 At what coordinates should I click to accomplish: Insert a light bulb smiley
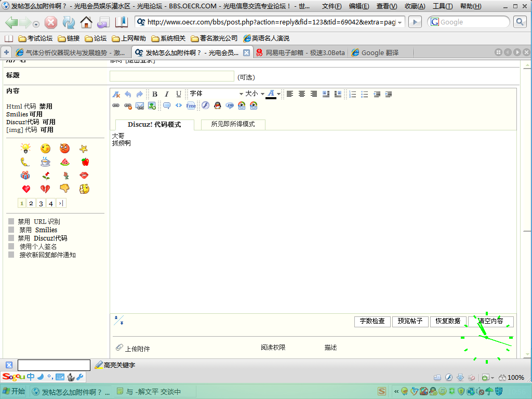click(x=25, y=148)
